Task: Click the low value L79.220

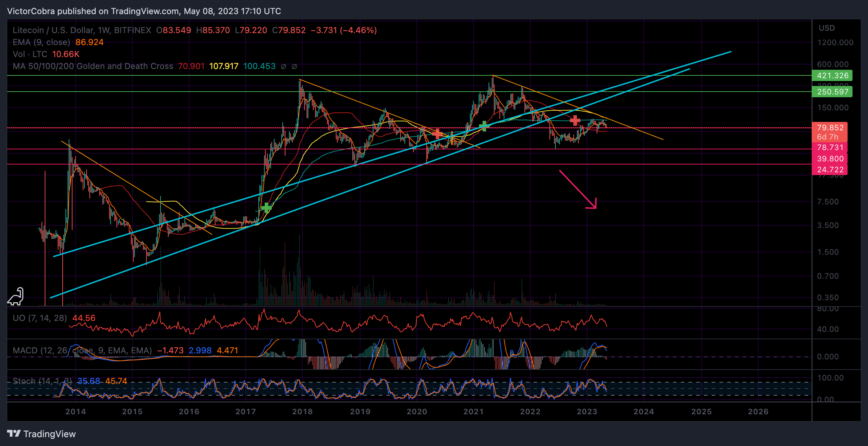Action: click(251, 30)
